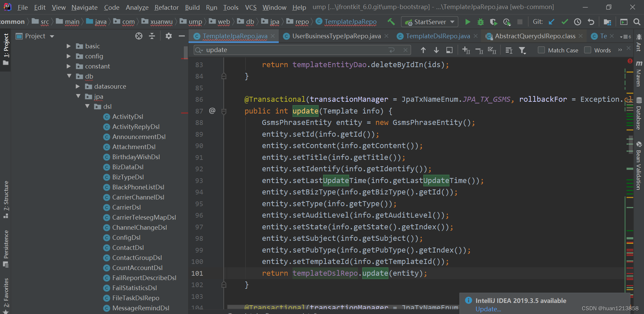Expand the basic folder
The width and height of the screenshot is (644, 314).
click(x=69, y=46)
